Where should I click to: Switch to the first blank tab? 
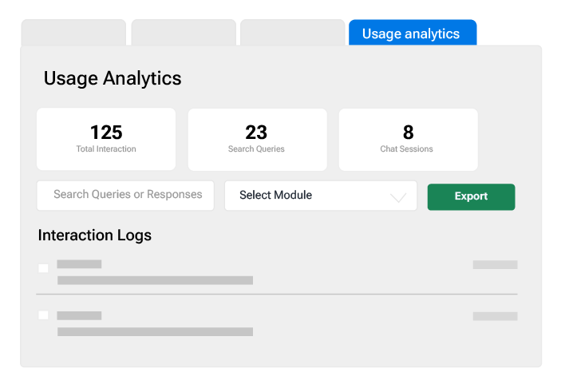click(73, 34)
